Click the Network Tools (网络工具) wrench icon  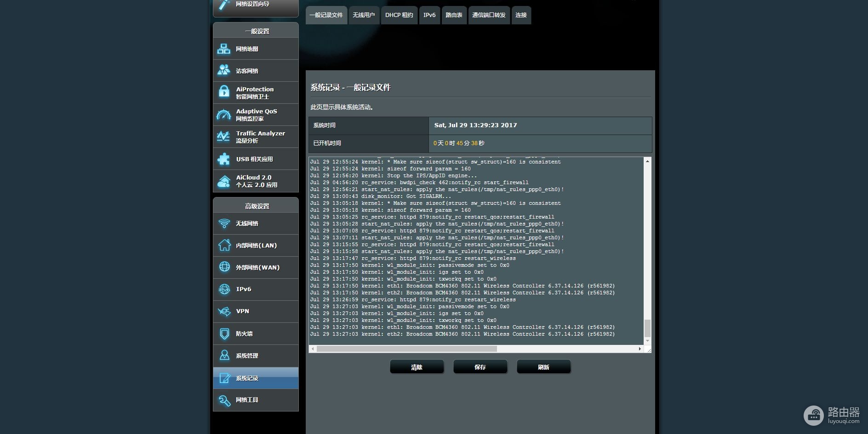(224, 400)
